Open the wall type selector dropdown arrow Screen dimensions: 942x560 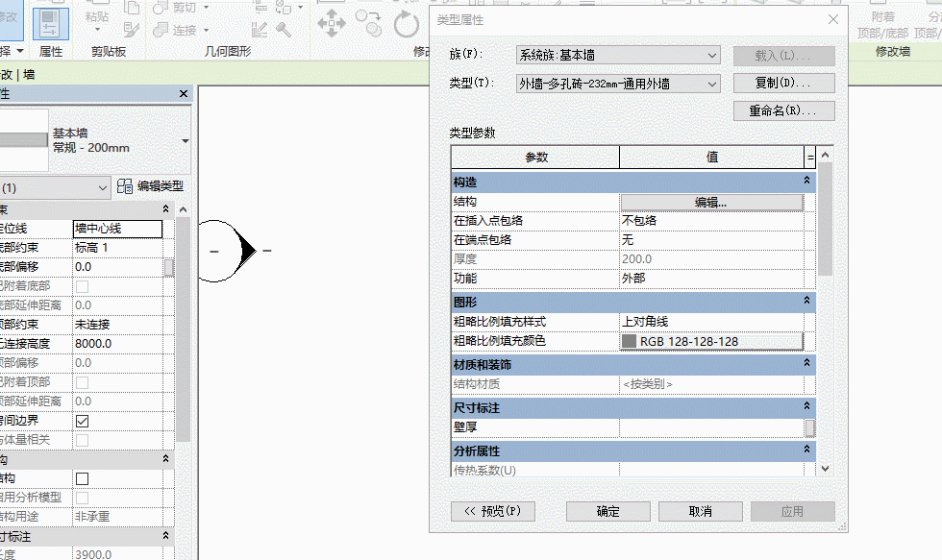tap(185, 141)
